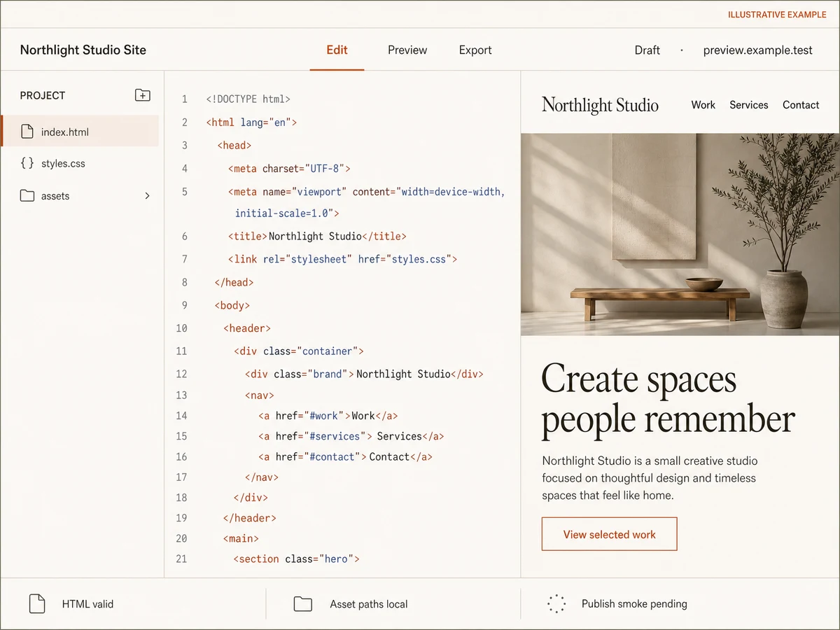Switch to the Edit tab
The height and width of the screenshot is (630, 840).
[337, 50]
